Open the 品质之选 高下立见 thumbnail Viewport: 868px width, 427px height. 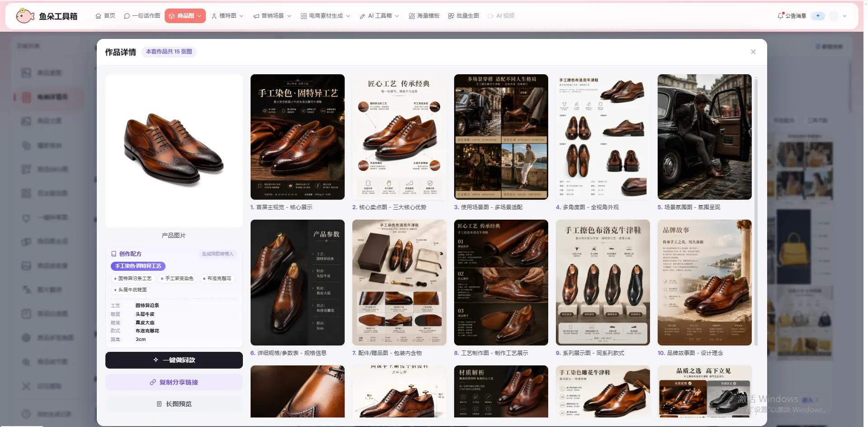(x=705, y=391)
